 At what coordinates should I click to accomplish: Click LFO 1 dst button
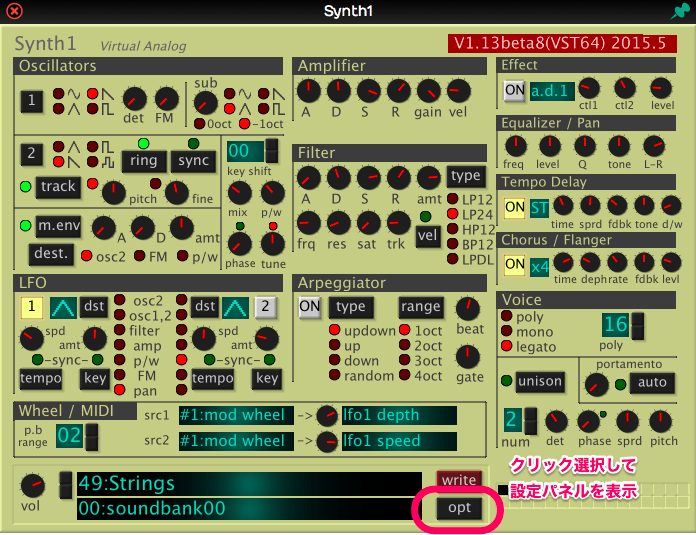94,307
